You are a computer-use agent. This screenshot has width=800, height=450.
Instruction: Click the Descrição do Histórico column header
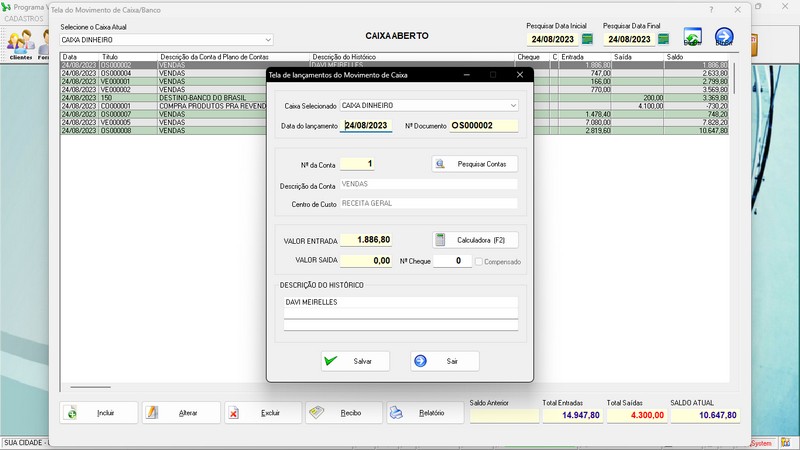[412, 57]
